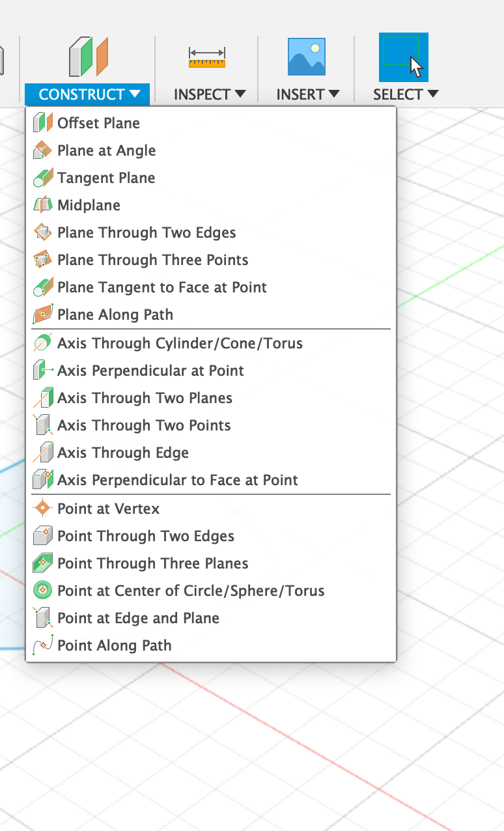Click Plane Tangent to Face at Point icon
504x831 pixels.
point(42,287)
